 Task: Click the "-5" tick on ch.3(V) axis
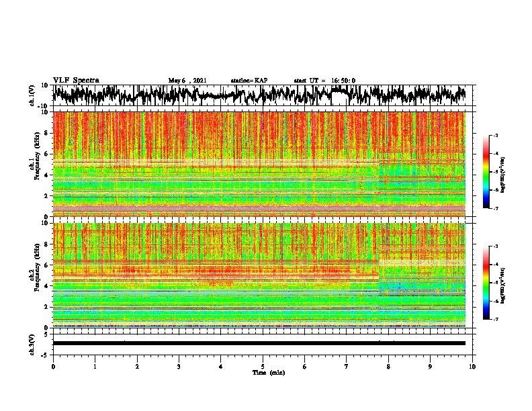click(46, 355)
